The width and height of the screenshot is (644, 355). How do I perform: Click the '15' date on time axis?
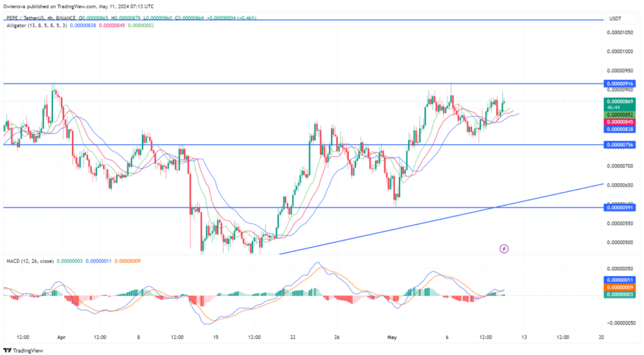(215, 337)
